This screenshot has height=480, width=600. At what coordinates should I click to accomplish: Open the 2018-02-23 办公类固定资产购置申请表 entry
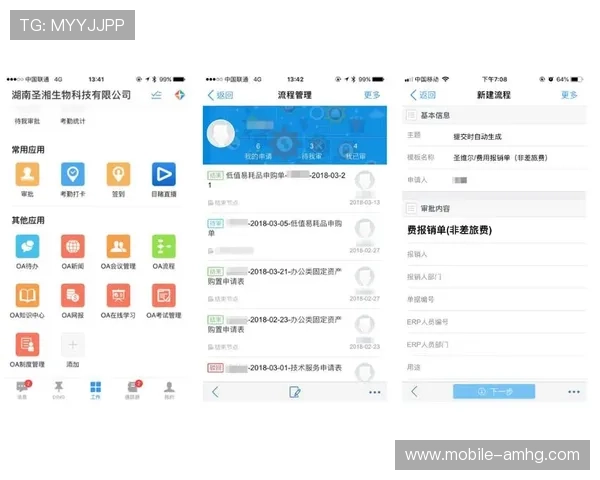pyautogui.click(x=294, y=333)
